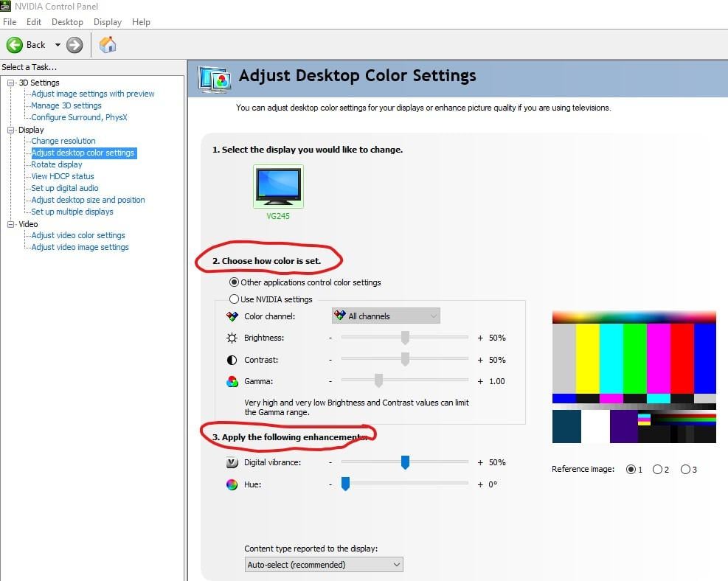This screenshot has width=728, height=581.
Task: Click the Video tree label
Action: (28, 224)
